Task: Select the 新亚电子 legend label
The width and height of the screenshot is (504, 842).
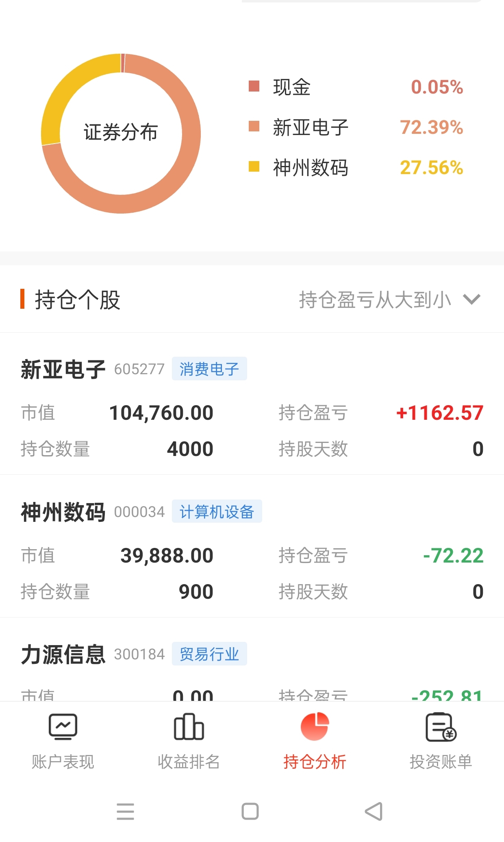Action: (x=311, y=127)
